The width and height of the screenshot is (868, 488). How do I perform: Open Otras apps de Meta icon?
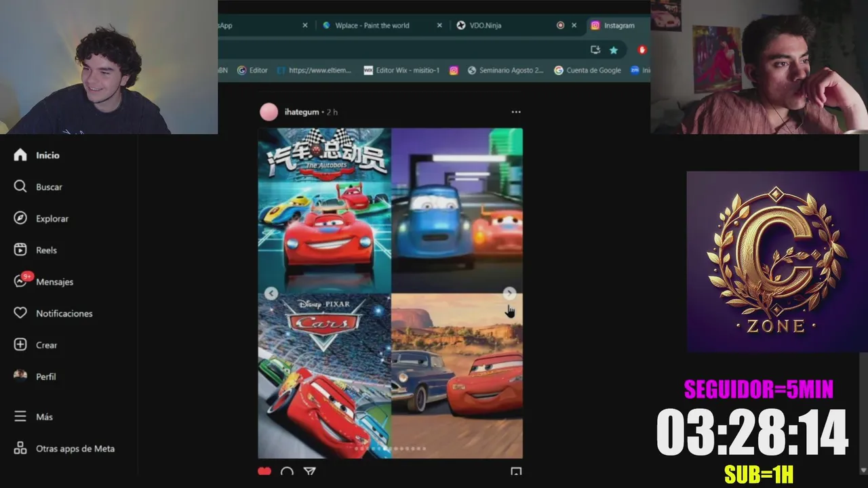[20, 449]
